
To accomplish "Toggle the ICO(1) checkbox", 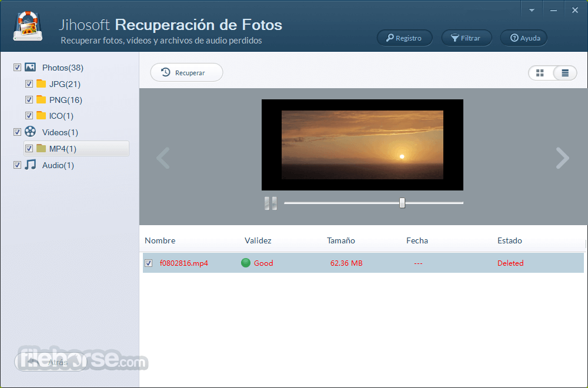I will click(29, 115).
